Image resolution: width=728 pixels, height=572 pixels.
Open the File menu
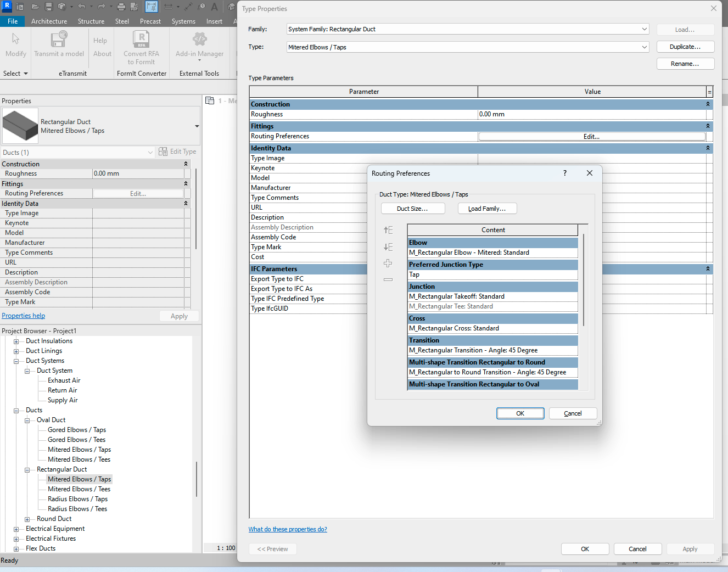13,21
